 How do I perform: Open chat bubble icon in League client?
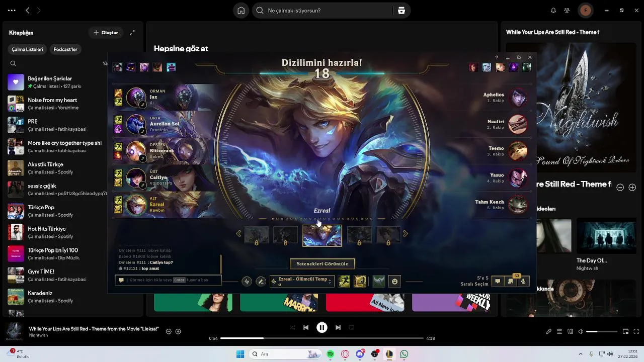(x=498, y=281)
